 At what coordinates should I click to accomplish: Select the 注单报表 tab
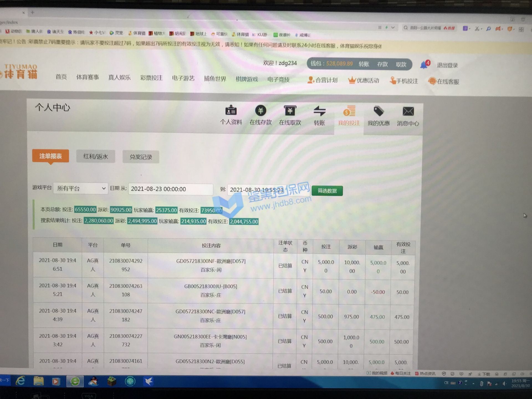pyautogui.click(x=50, y=156)
